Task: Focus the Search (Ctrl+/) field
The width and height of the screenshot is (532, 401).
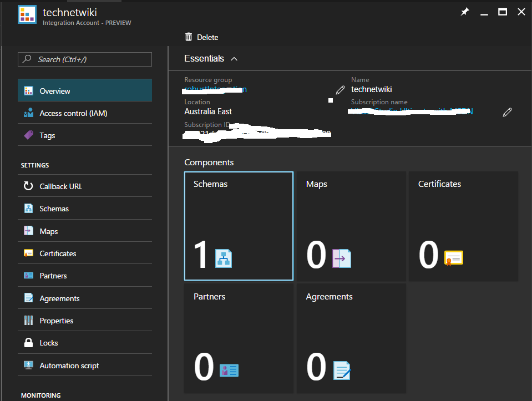Action: pos(85,59)
